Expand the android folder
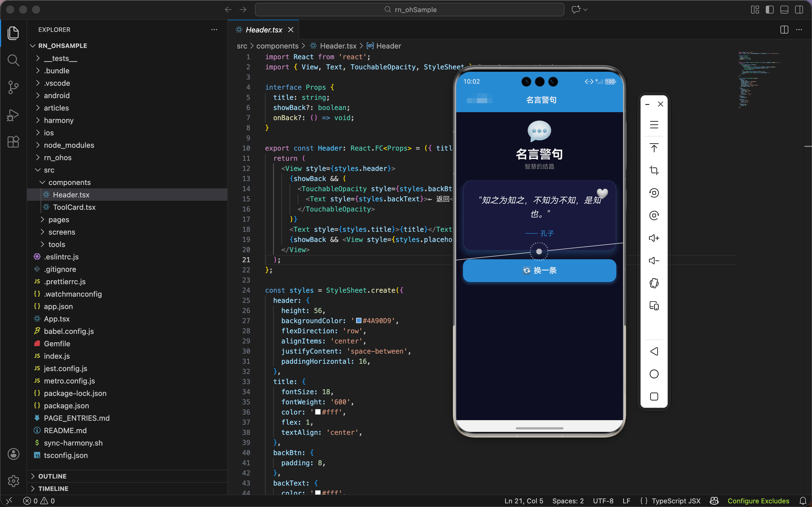812x507 pixels. [57, 96]
